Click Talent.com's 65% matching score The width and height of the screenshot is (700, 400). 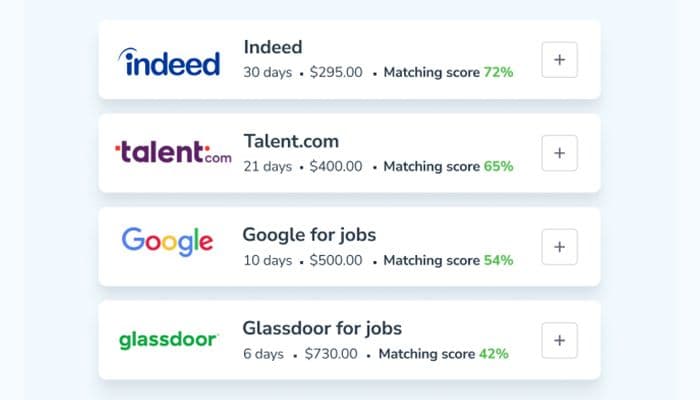pyautogui.click(x=498, y=166)
